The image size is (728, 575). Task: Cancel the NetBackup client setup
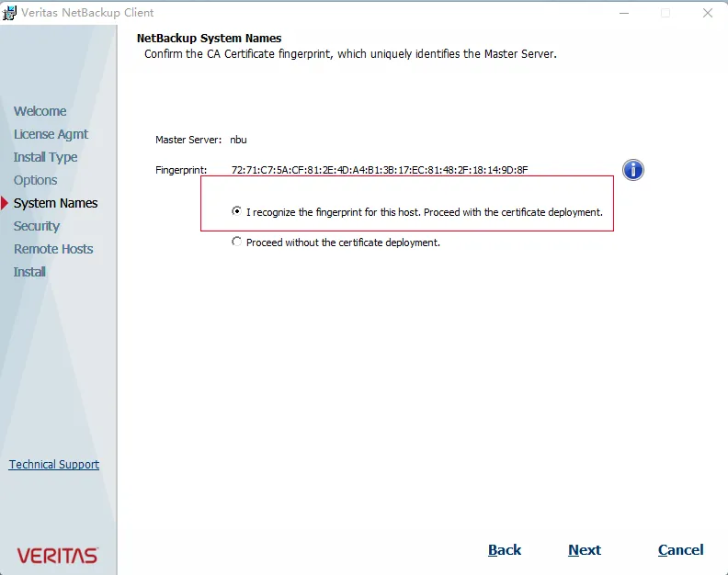680,550
